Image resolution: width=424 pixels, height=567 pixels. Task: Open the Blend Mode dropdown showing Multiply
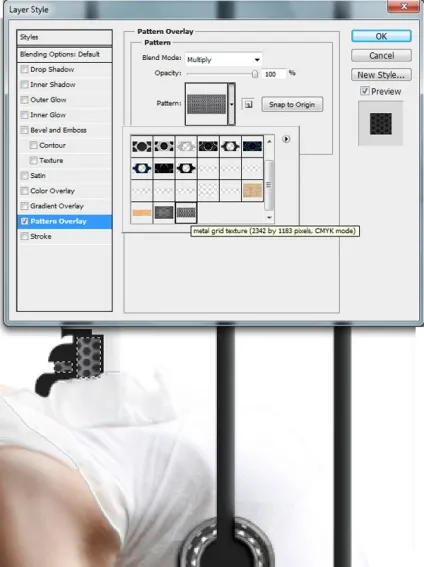click(223, 60)
